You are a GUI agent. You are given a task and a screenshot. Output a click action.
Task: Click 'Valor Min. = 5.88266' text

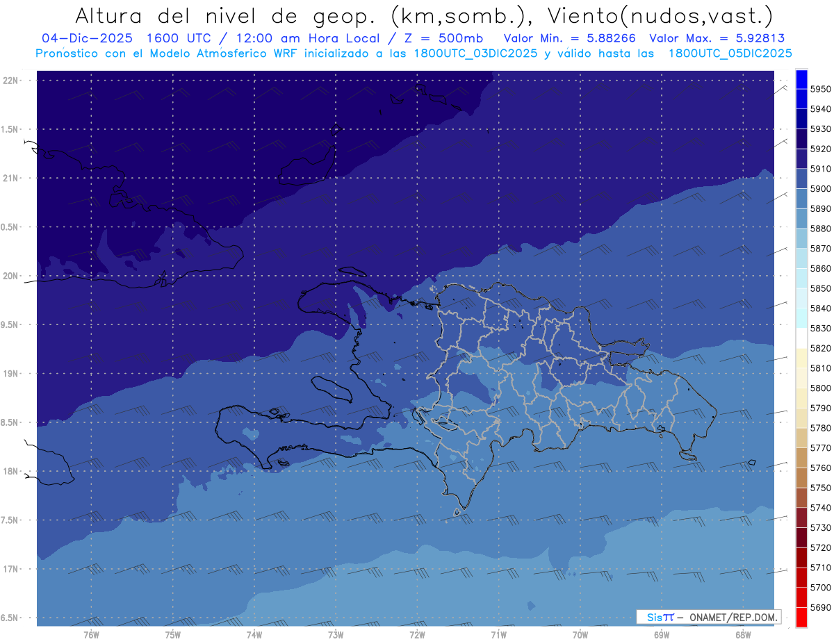coord(569,38)
